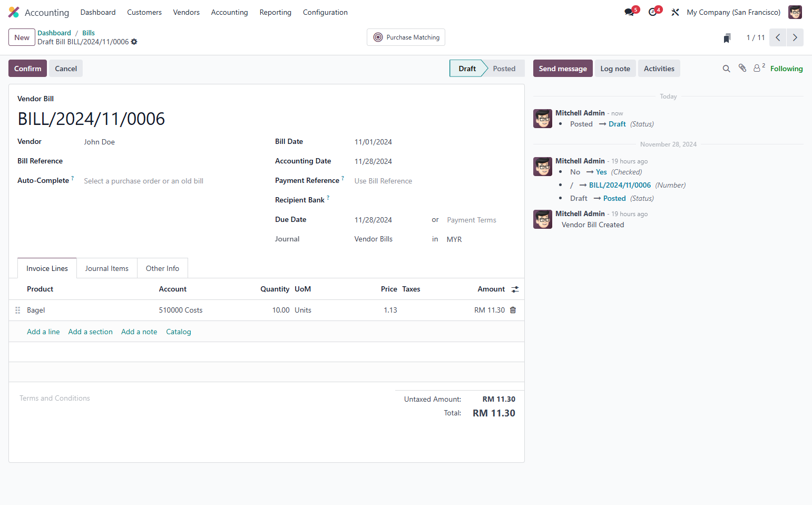The image size is (812, 505).
Task: Grab the Bagel line drag handle
Action: click(x=17, y=310)
